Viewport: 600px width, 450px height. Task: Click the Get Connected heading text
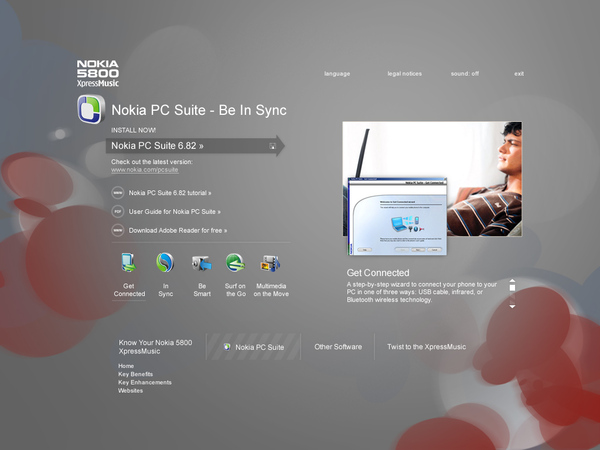click(378, 273)
